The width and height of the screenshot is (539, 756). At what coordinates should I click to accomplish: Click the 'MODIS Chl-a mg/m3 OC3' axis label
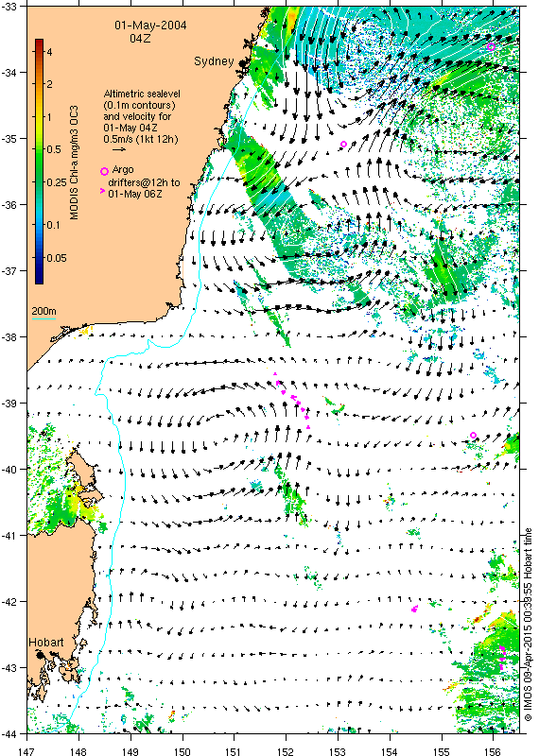click(74, 163)
